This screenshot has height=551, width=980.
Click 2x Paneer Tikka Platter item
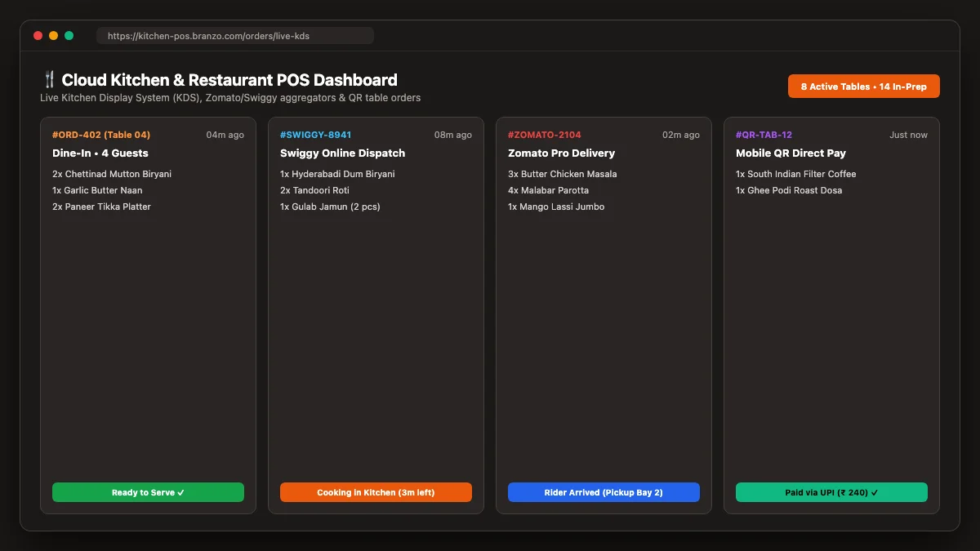[x=101, y=207]
